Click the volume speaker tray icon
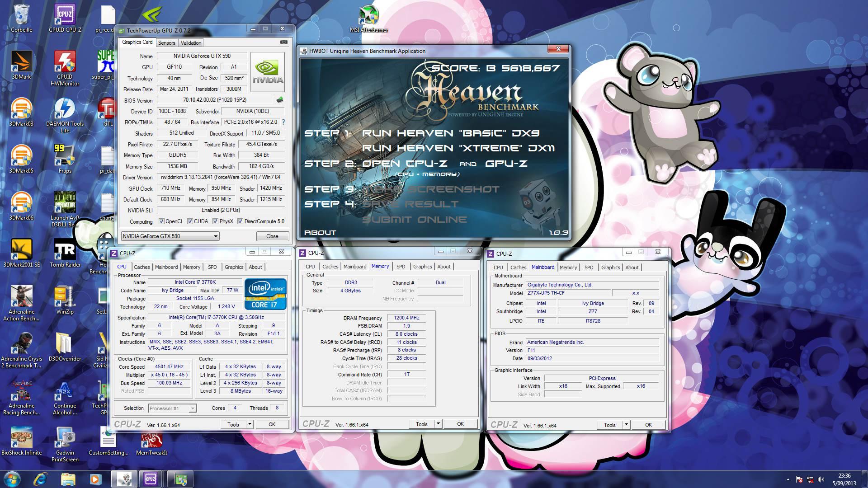 click(x=821, y=479)
